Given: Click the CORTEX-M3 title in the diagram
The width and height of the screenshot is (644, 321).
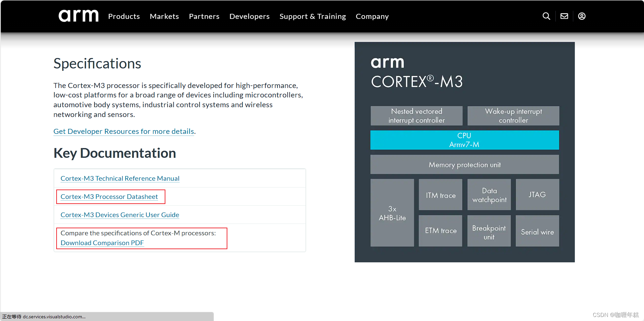Looking at the screenshot, I should (x=417, y=82).
